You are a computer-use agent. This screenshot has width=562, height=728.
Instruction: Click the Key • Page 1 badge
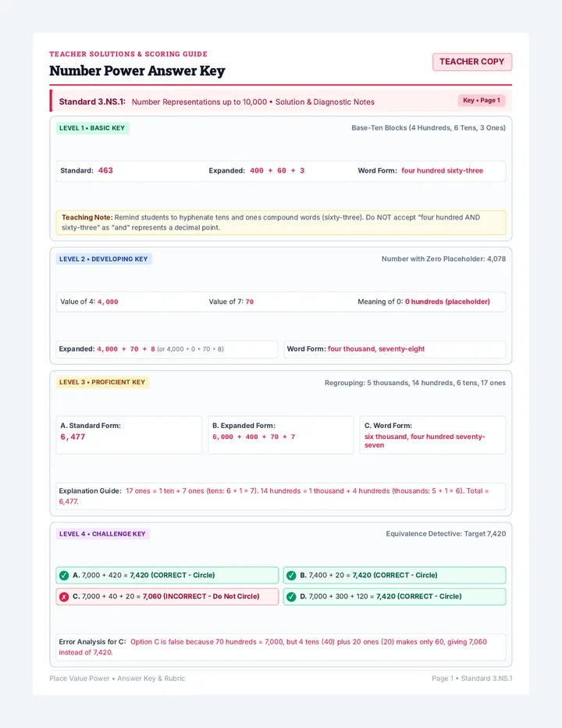482,100
